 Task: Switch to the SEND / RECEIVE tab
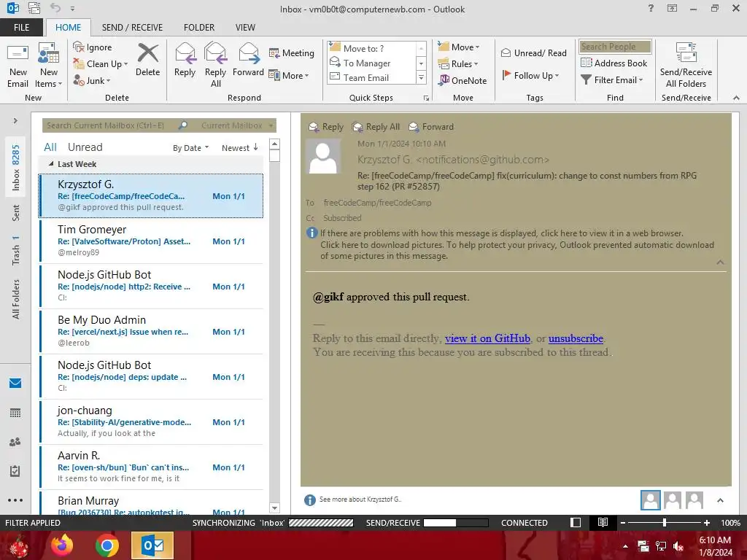pos(132,27)
